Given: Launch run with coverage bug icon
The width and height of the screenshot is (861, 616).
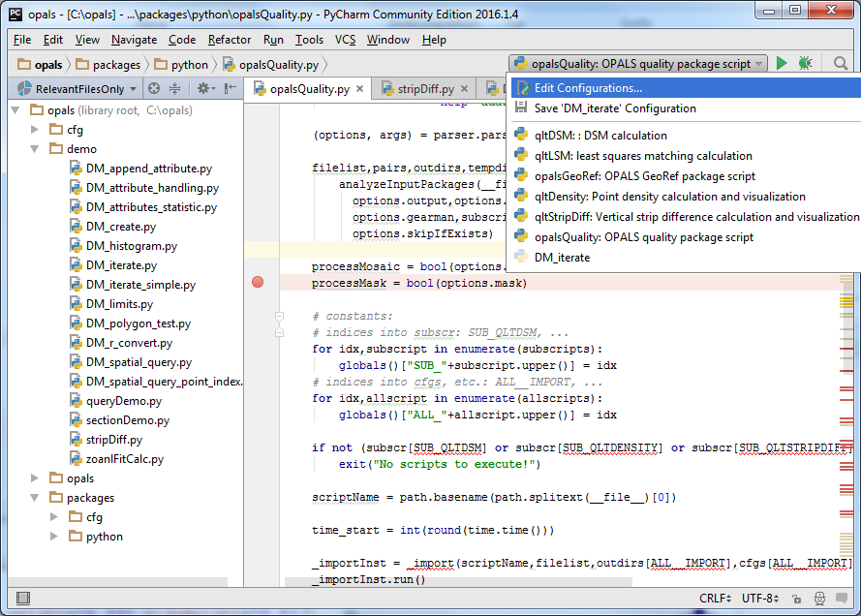Looking at the screenshot, I should click(x=804, y=62).
